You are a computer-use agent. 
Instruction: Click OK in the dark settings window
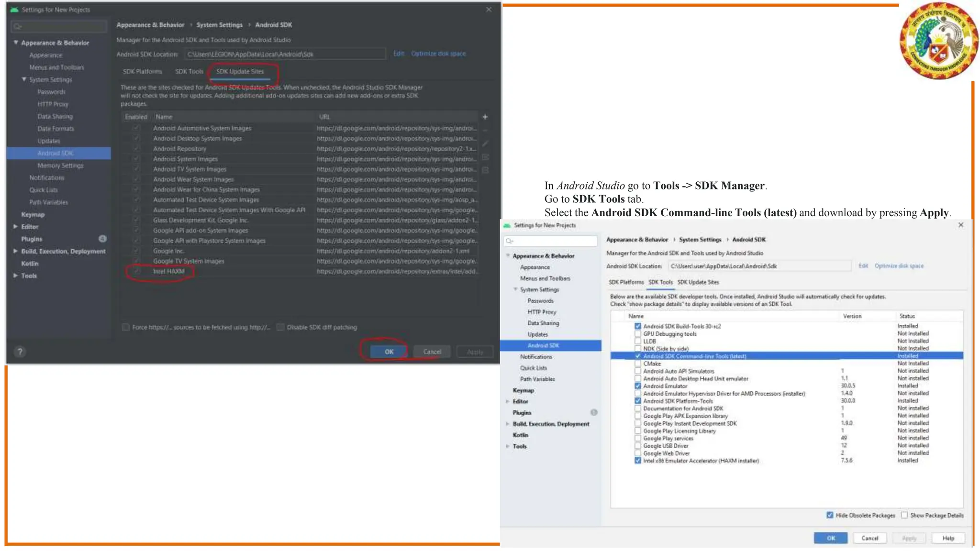[x=389, y=352]
